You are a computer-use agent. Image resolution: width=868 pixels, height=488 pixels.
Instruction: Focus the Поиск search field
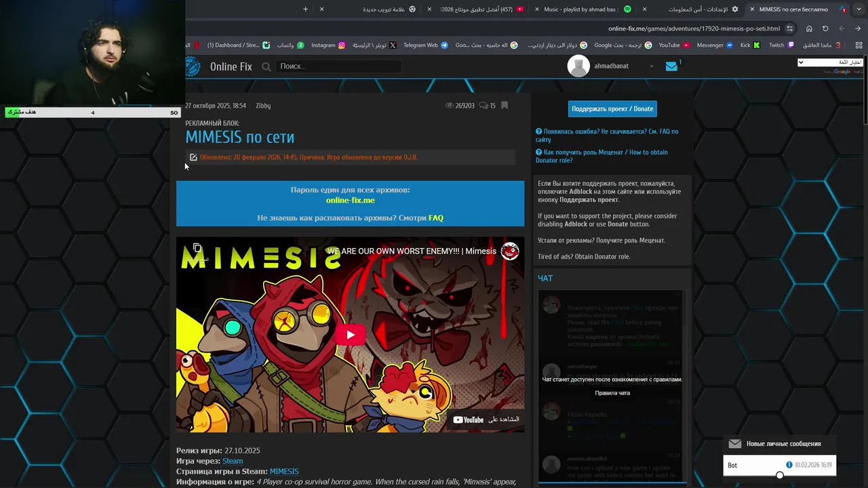click(338, 66)
